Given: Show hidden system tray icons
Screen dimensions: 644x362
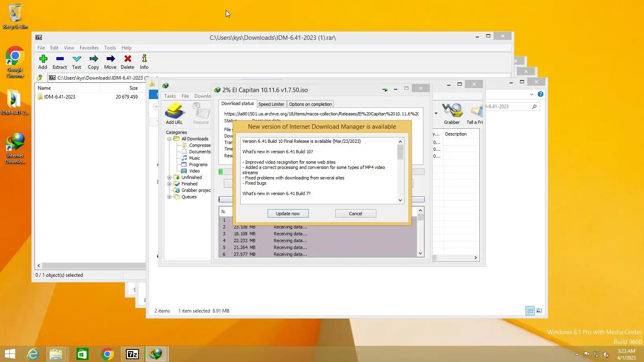Looking at the screenshot, I should 577,354.
